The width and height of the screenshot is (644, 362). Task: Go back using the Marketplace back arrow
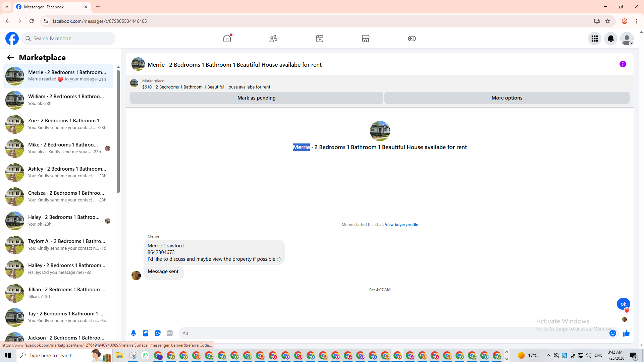pos(10,58)
